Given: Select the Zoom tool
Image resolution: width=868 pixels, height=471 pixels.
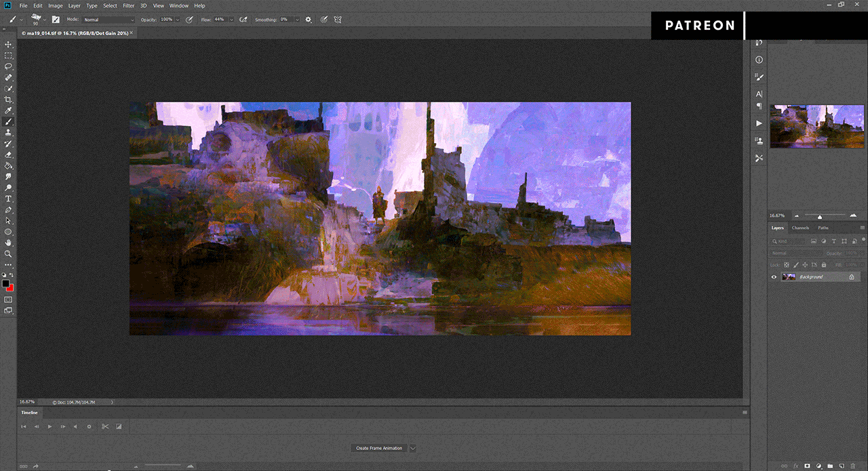Looking at the screenshot, I should [8, 253].
